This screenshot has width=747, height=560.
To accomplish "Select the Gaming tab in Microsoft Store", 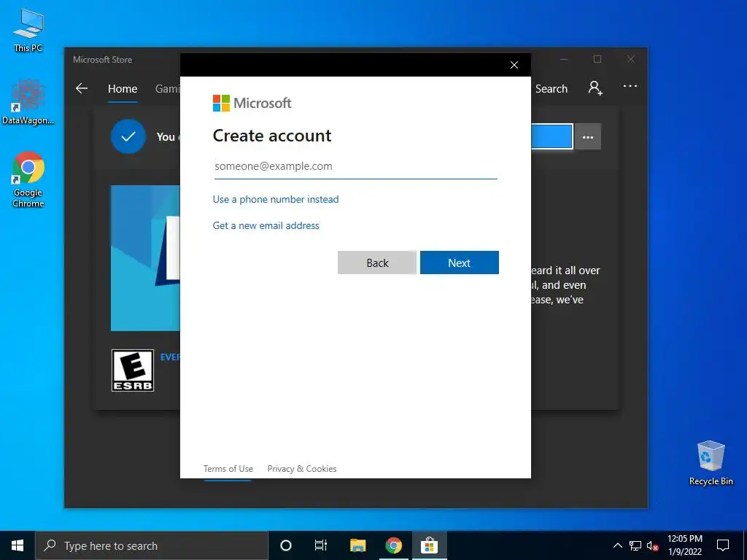I will 167,89.
